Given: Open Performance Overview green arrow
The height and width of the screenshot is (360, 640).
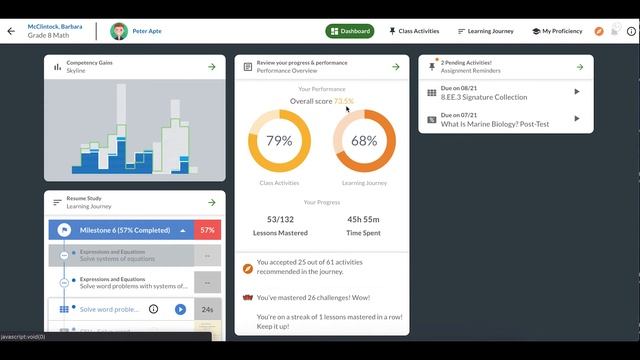Looking at the screenshot, I should 396,67.
